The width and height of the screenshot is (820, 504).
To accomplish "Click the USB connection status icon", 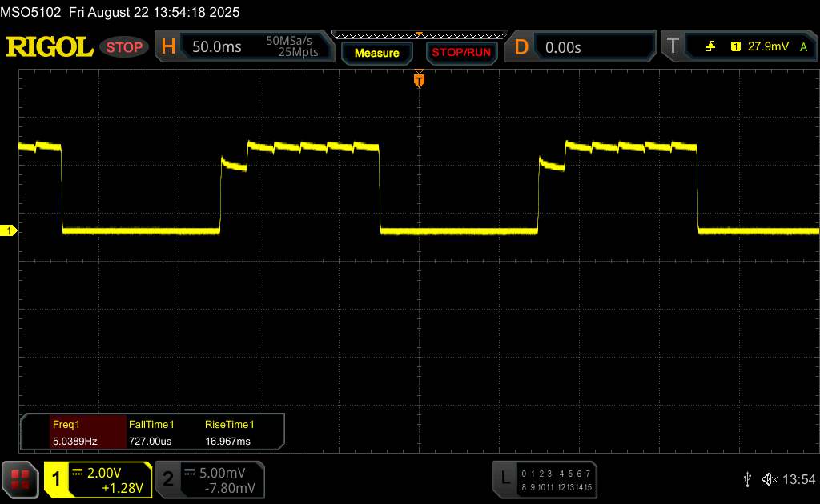I will click(x=747, y=479).
